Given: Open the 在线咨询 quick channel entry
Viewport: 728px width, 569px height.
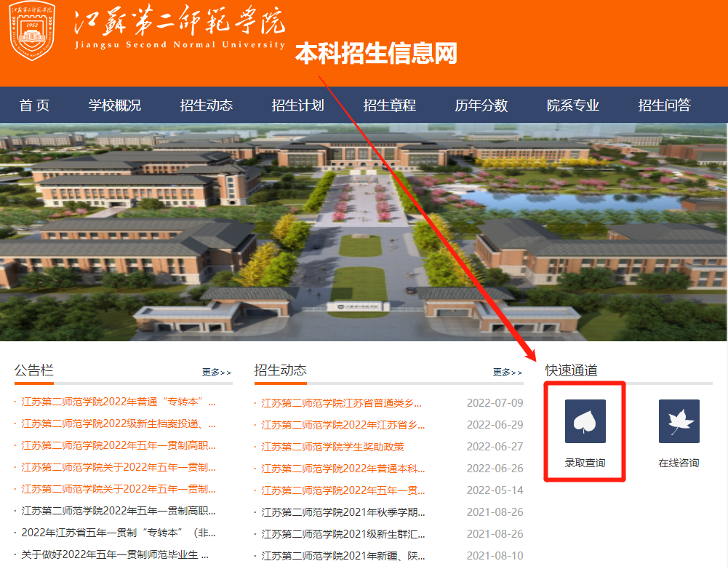Looking at the screenshot, I should (x=679, y=462).
